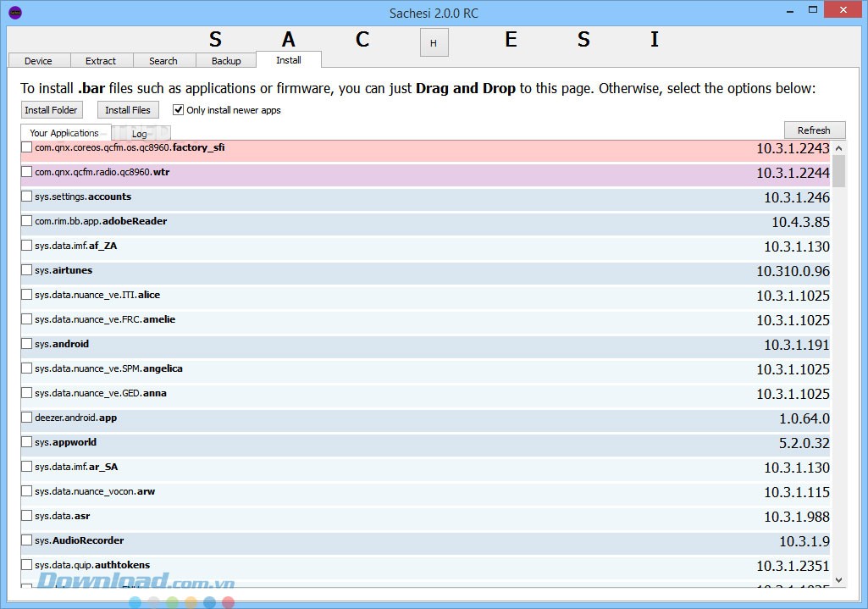Click the H button in the header

click(x=434, y=43)
